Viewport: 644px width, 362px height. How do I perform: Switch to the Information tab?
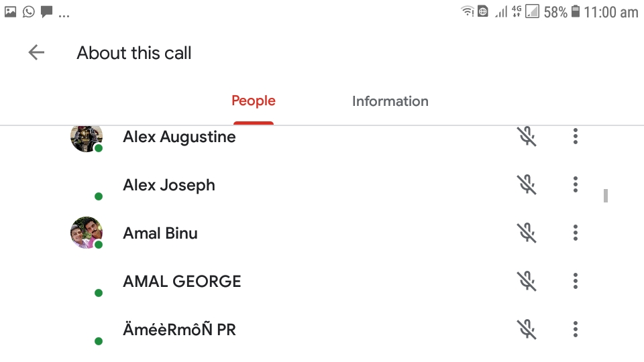pyautogui.click(x=390, y=102)
